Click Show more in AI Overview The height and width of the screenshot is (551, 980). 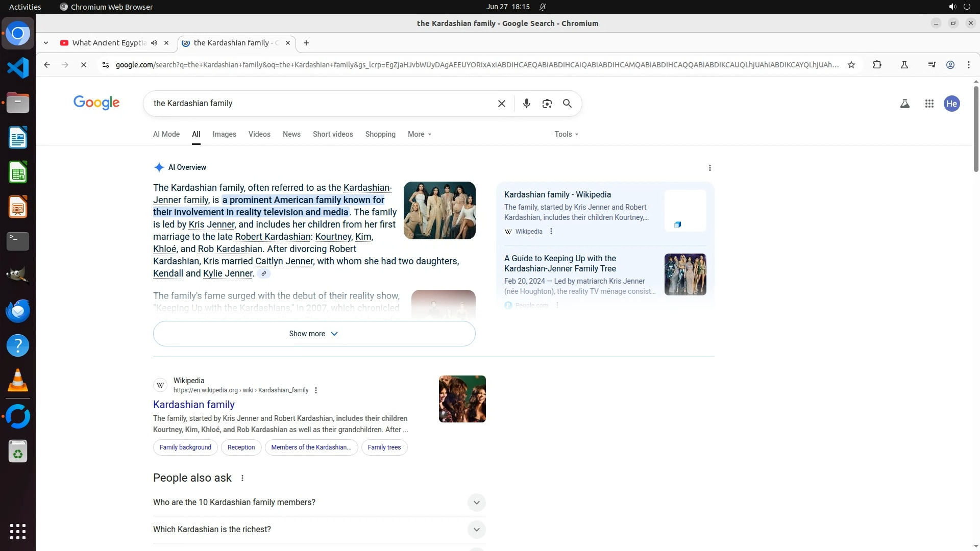pos(314,334)
